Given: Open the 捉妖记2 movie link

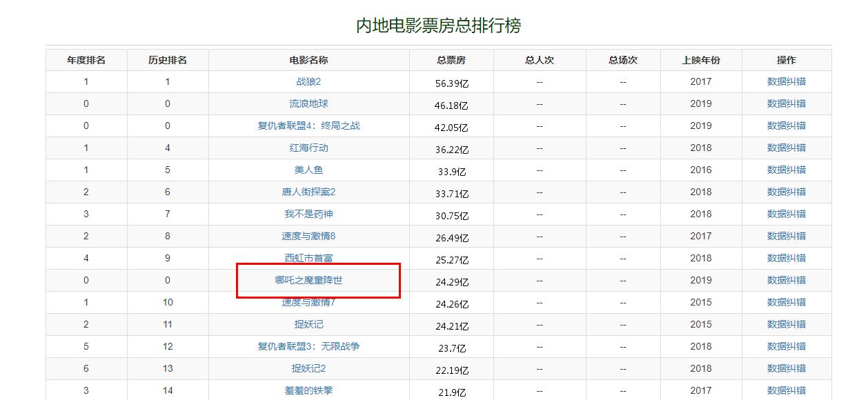Looking at the screenshot, I should click(x=308, y=368).
